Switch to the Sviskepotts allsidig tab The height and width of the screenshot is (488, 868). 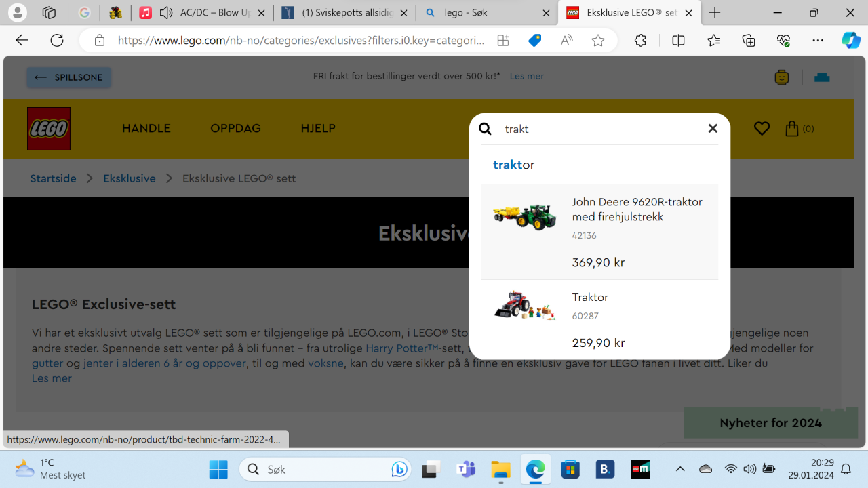tap(344, 13)
